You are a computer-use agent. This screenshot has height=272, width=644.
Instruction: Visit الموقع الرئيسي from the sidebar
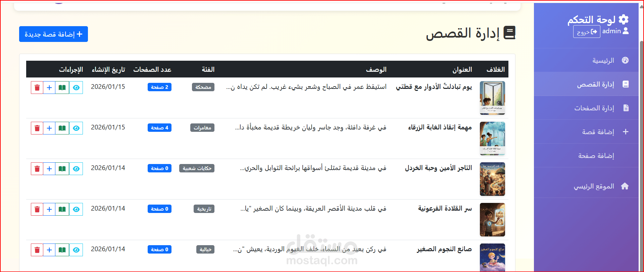tap(586, 186)
